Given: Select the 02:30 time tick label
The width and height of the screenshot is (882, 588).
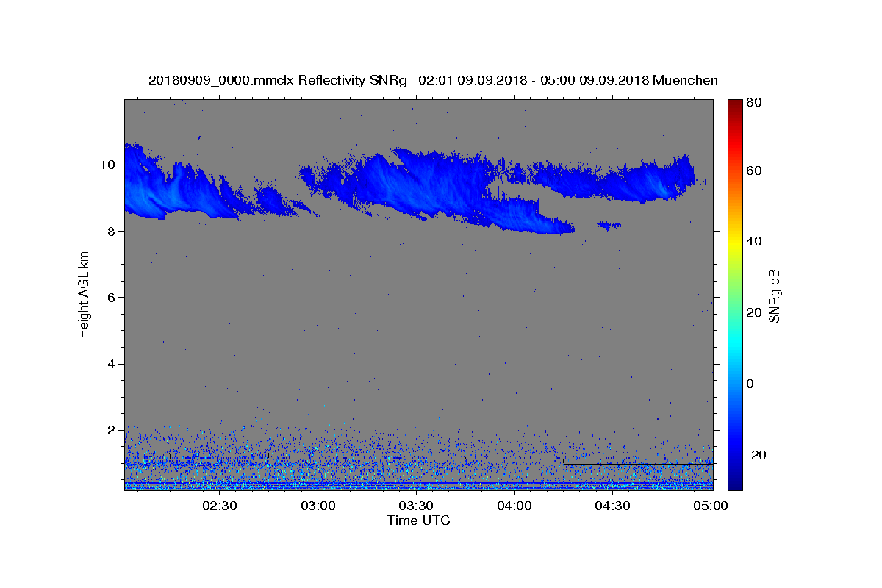Looking at the screenshot, I should click(x=219, y=506).
